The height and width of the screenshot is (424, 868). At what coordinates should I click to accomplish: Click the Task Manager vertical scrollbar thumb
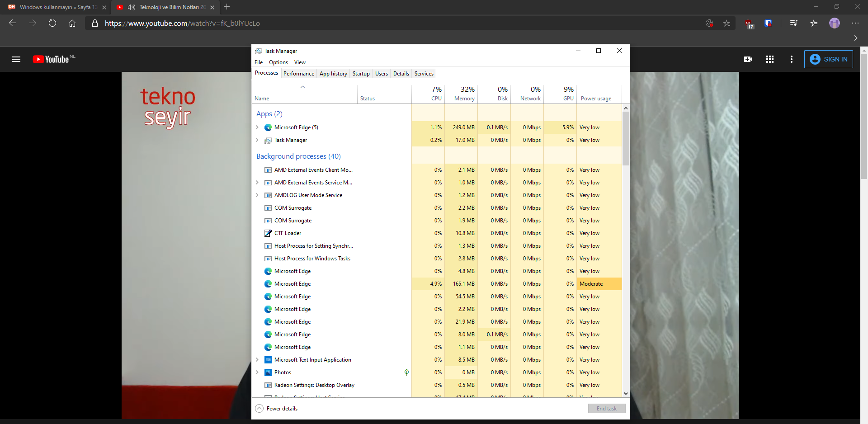tap(626, 138)
